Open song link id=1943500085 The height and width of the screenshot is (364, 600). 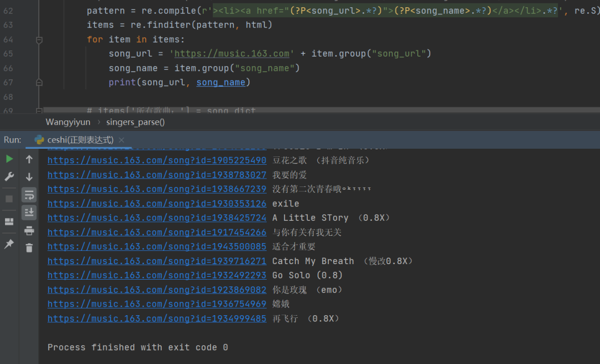(157, 246)
